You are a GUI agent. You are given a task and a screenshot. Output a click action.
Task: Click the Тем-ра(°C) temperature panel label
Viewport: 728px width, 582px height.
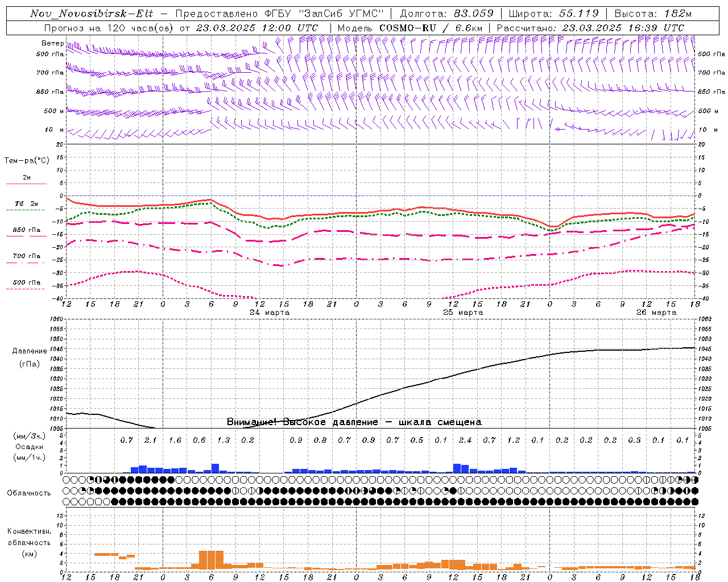pyautogui.click(x=27, y=160)
